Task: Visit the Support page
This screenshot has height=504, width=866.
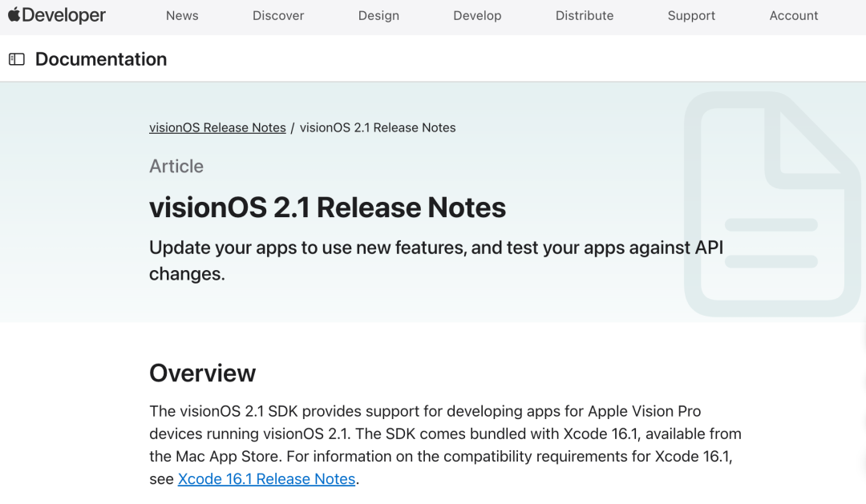Action: pos(691,16)
